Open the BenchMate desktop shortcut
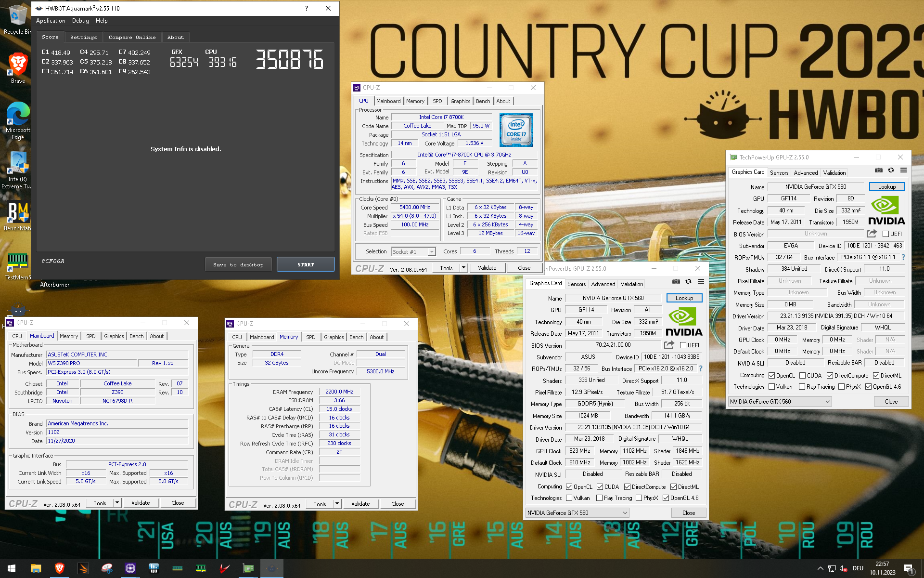 [18, 216]
